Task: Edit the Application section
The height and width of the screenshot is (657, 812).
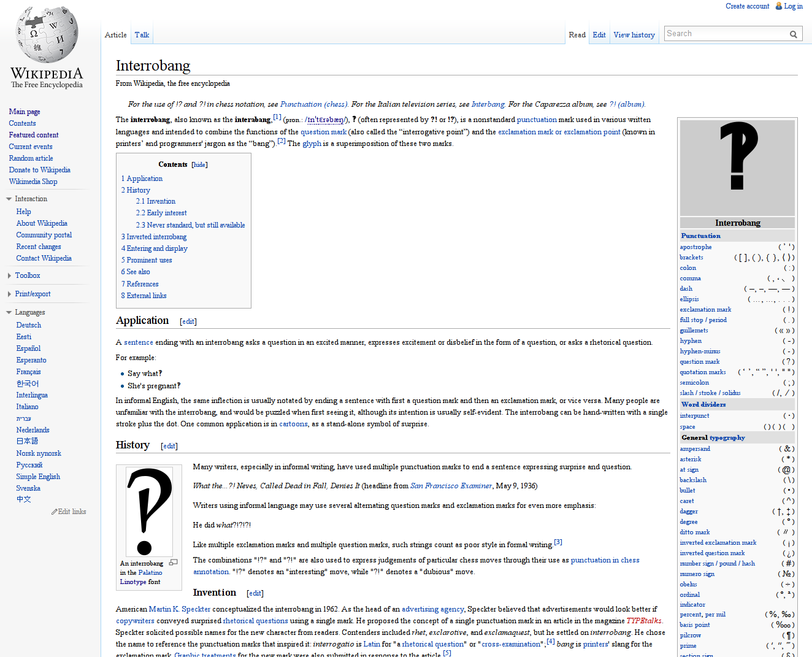Action: click(188, 321)
